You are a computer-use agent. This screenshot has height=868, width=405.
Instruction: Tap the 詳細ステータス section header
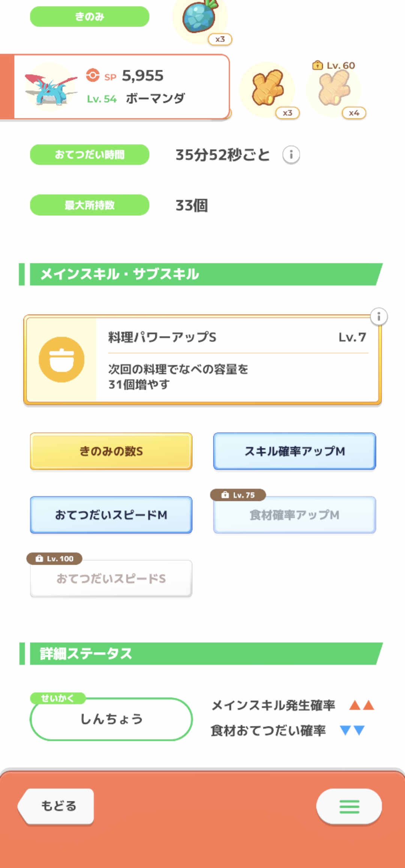click(202, 654)
